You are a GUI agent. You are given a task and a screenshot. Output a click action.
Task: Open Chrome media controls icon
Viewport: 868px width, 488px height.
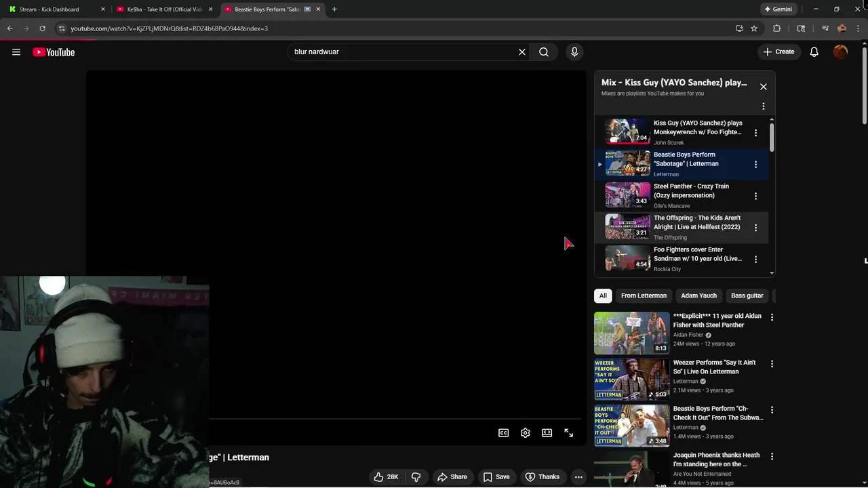tap(825, 28)
